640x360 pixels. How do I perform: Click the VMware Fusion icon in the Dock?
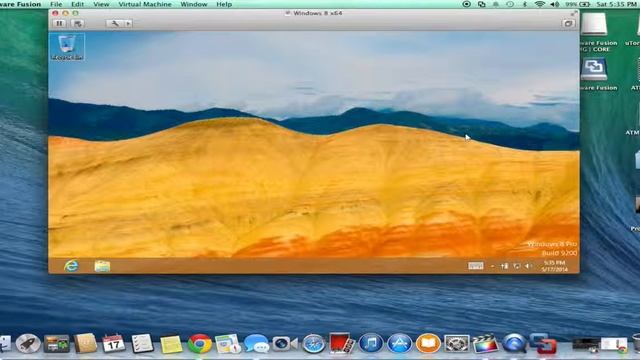click(543, 343)
